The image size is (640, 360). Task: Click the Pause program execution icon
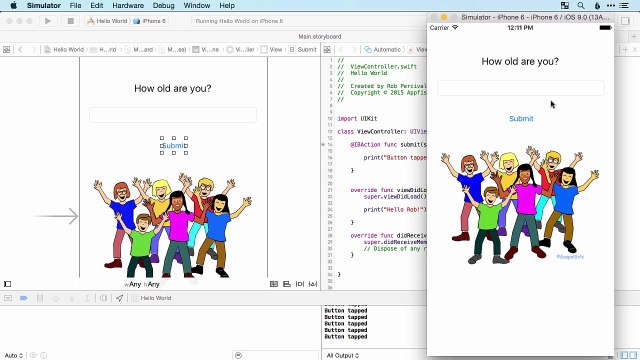pyautogui.click(x=40, y=298)
